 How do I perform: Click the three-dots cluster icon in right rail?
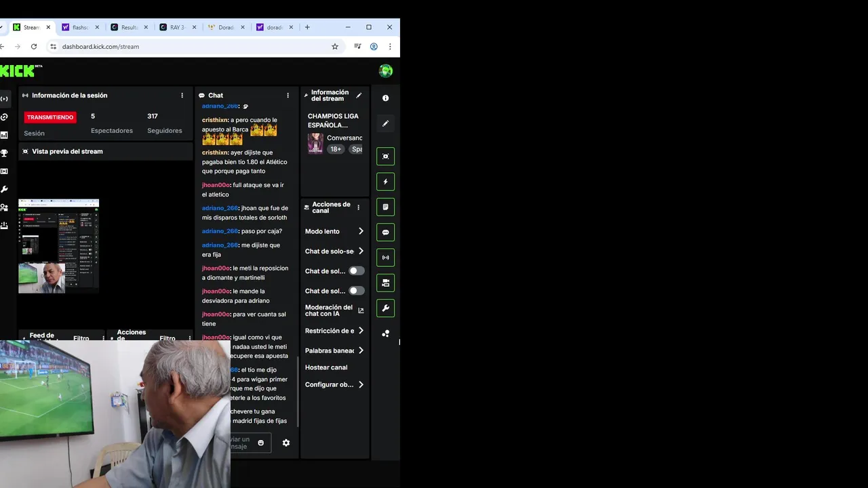385,333
